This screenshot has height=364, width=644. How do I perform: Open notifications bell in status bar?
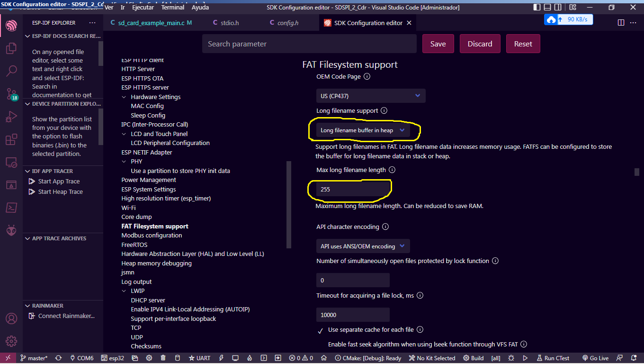pos(633,358)
